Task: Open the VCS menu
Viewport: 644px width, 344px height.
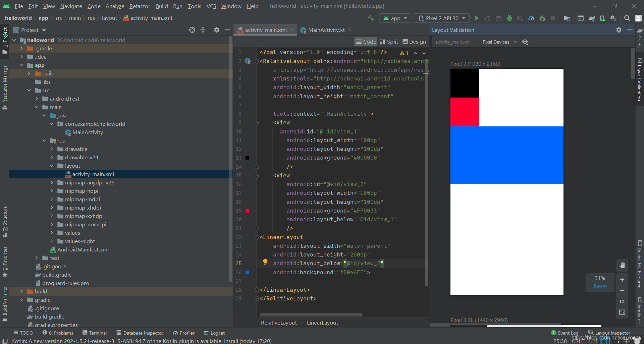Action: click(211, 6)
